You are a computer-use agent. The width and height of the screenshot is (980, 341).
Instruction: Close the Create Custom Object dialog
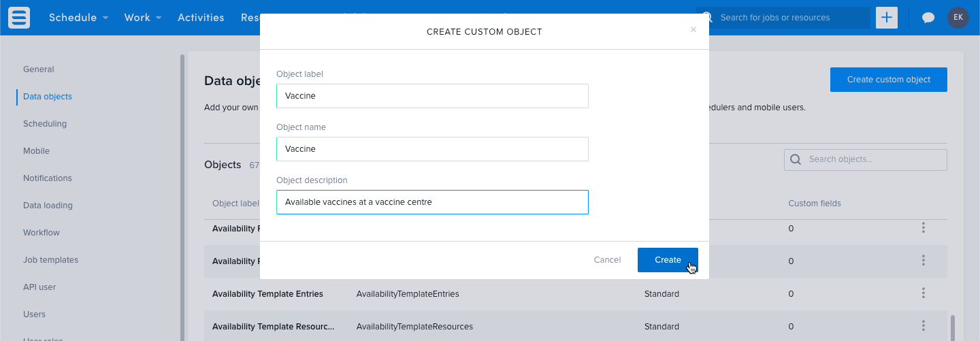pyautogui.click(x=693, y=29)
